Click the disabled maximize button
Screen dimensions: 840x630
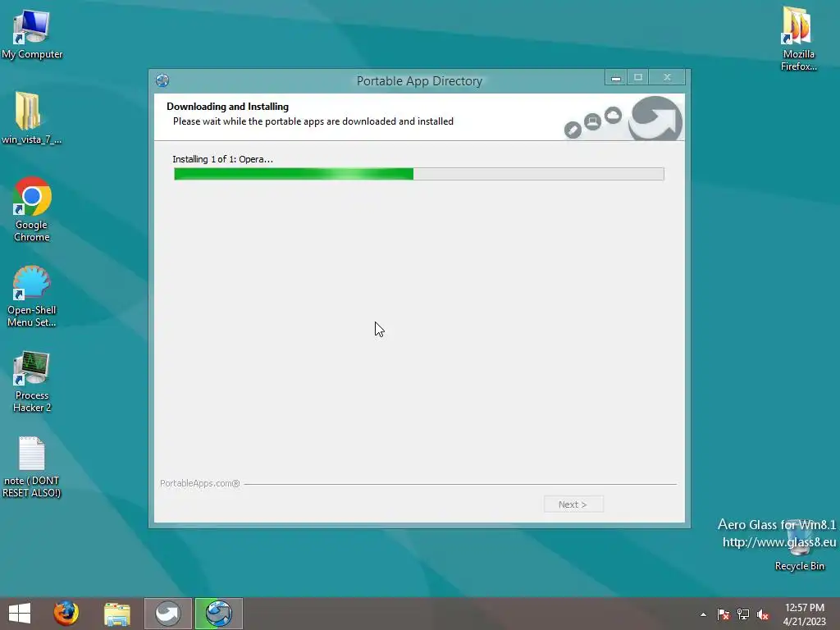pos(638,78)
